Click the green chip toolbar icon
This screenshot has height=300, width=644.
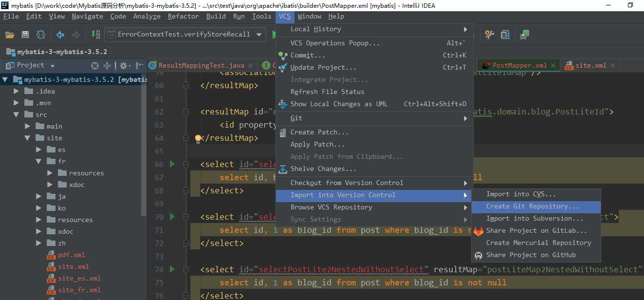525,35
